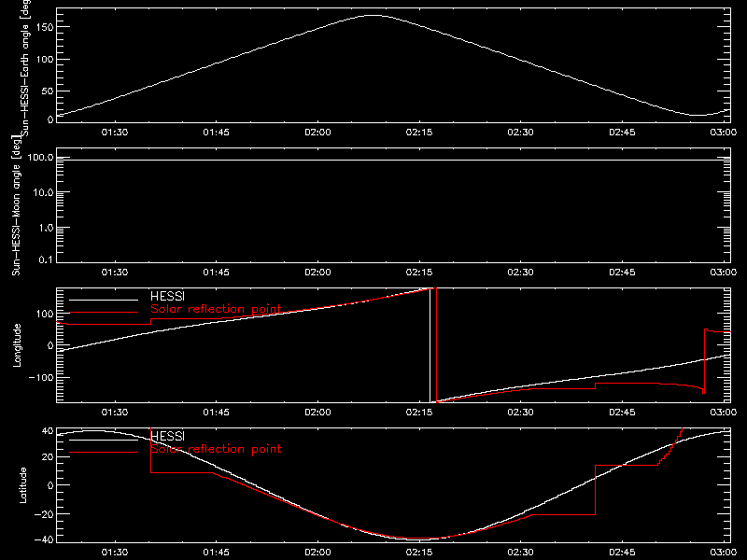Click the HESSI legend label in Latitude plot
The width and height of the screenshot is (747, 560).
tap(167, 436)
